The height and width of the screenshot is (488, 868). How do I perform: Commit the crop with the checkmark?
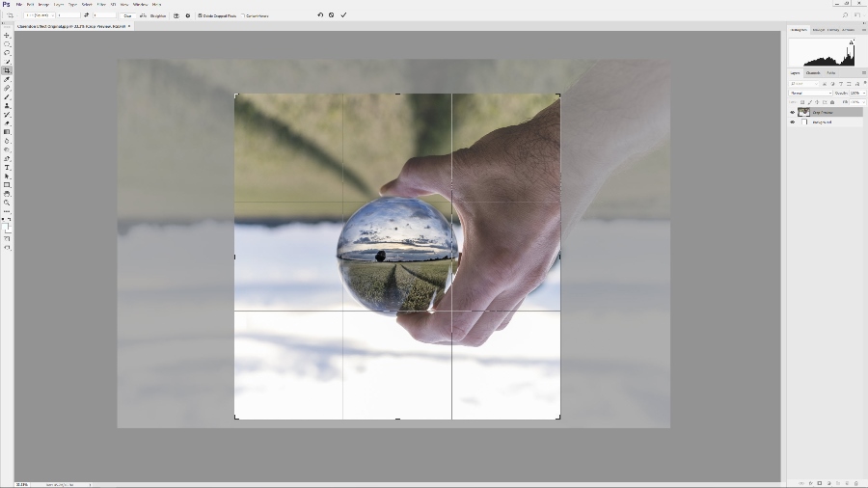(x=343, y=15)
